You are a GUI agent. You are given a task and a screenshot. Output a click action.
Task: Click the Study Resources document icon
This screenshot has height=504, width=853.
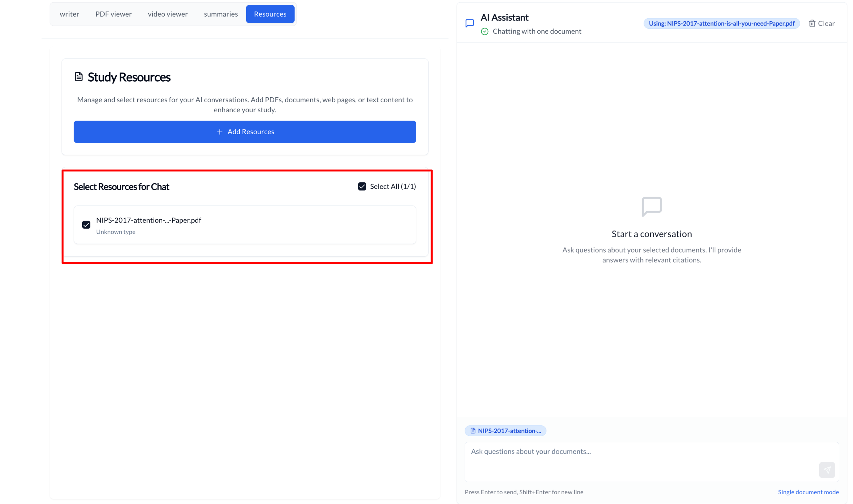(x=79, y=77)
